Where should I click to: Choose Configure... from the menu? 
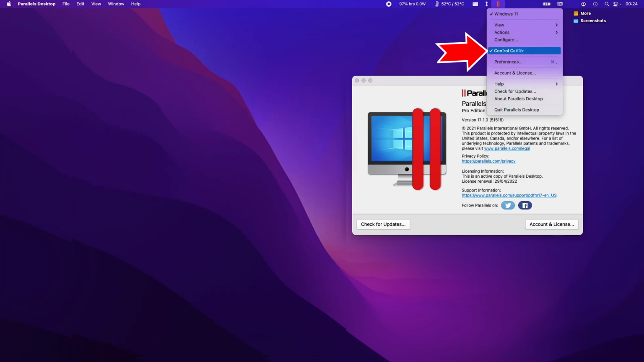525,40
